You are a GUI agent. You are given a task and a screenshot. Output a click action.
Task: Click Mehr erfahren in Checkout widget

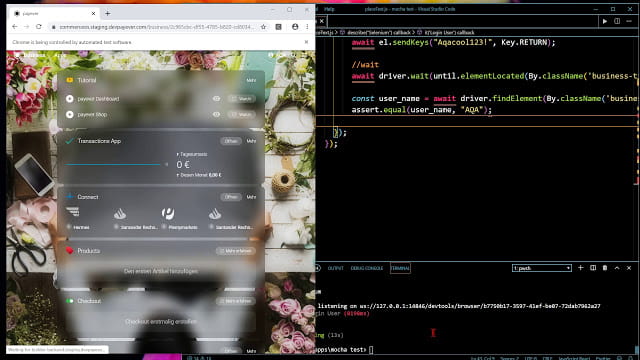click(x=236, y=301)
